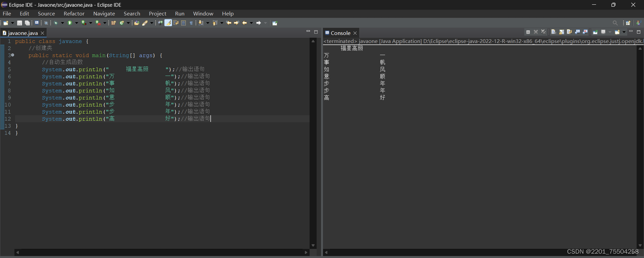
Task: Click the Pin Editor icon
Action: point(275,23)
